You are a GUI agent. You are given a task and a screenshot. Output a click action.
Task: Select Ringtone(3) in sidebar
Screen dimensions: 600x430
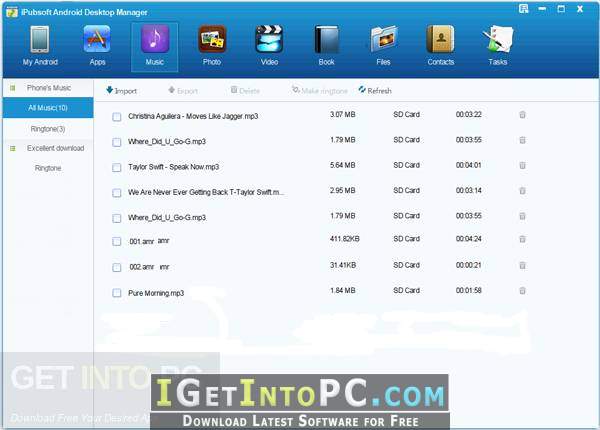[x=48, y=129]
